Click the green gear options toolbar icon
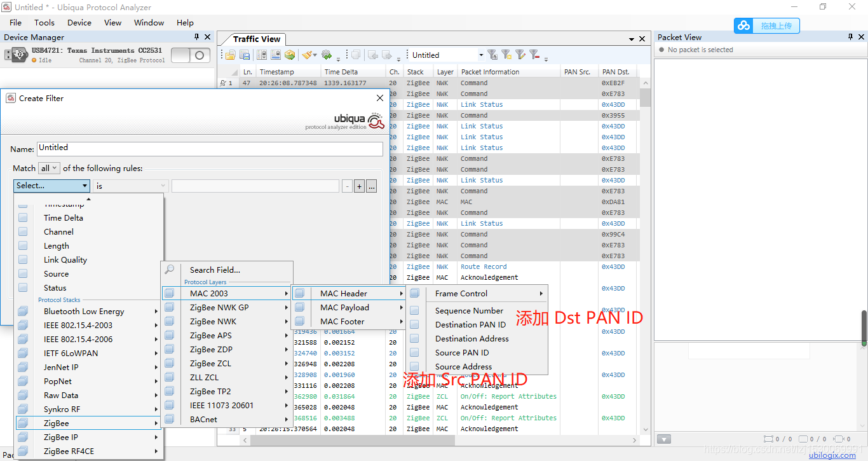Screen dimensions: 868x461 [327, 55]
